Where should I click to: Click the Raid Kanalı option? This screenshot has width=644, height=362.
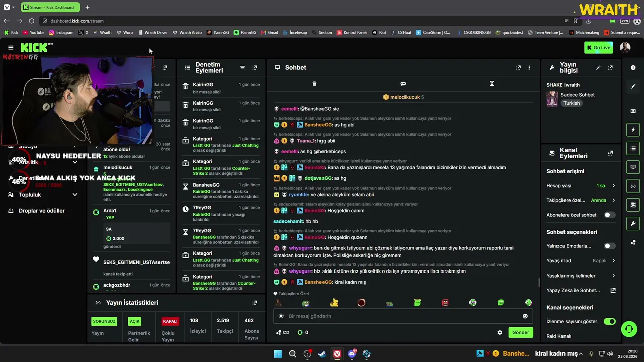(x=559, y=336)
